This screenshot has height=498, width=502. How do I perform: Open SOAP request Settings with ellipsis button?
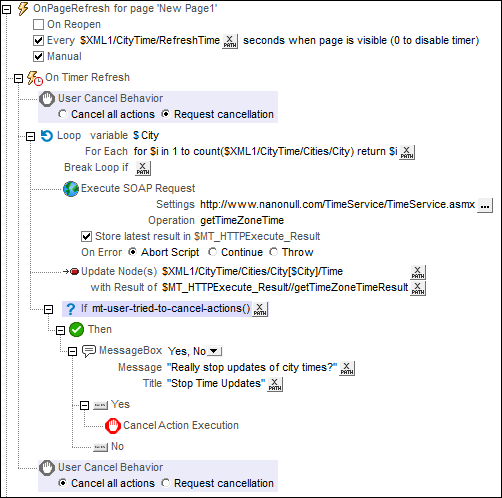[x=485, y=206]
